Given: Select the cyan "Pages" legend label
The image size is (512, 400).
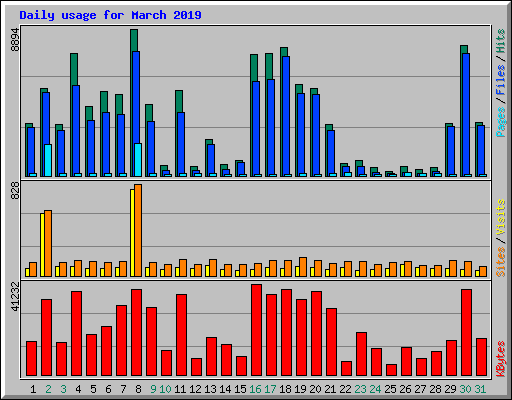Looking at the screenshot, I should (x=500, y=122).
